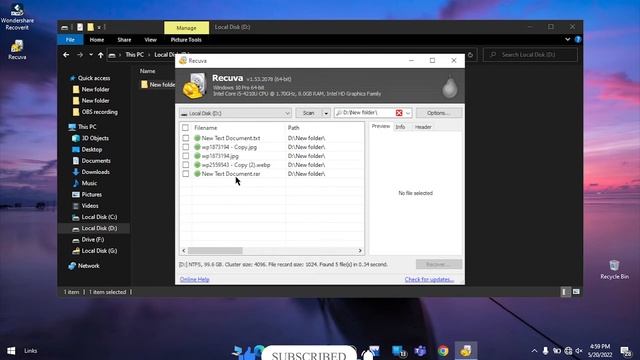Select Local Disk (G:) in sidebar

point(99,251)
